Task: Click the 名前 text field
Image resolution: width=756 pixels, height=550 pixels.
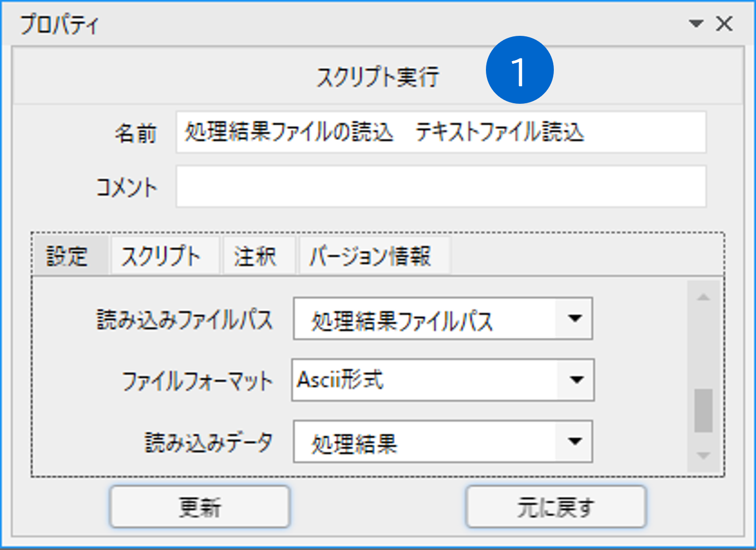Action: point(441,132)
